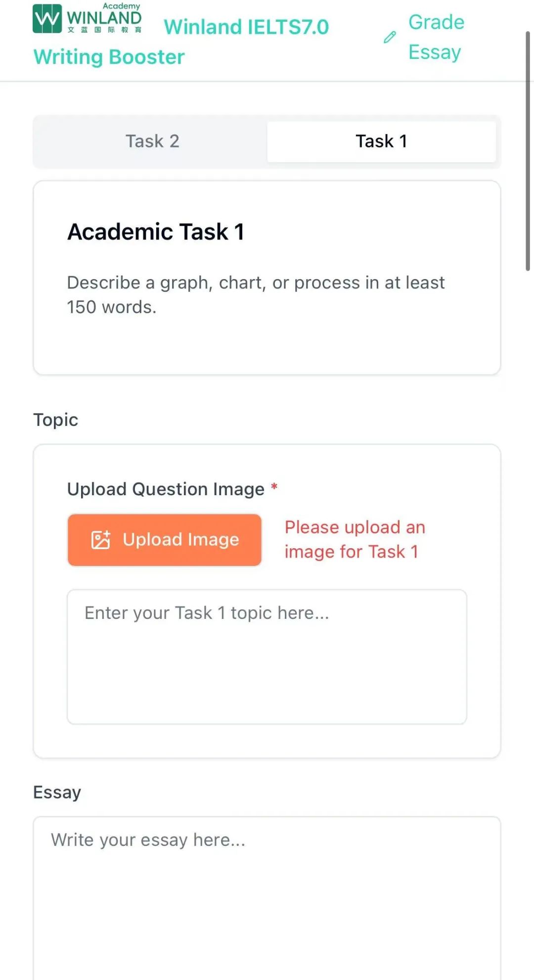534x980 pixels.
Task: Select the Task 1 tab
Action: tap(381, 141)
